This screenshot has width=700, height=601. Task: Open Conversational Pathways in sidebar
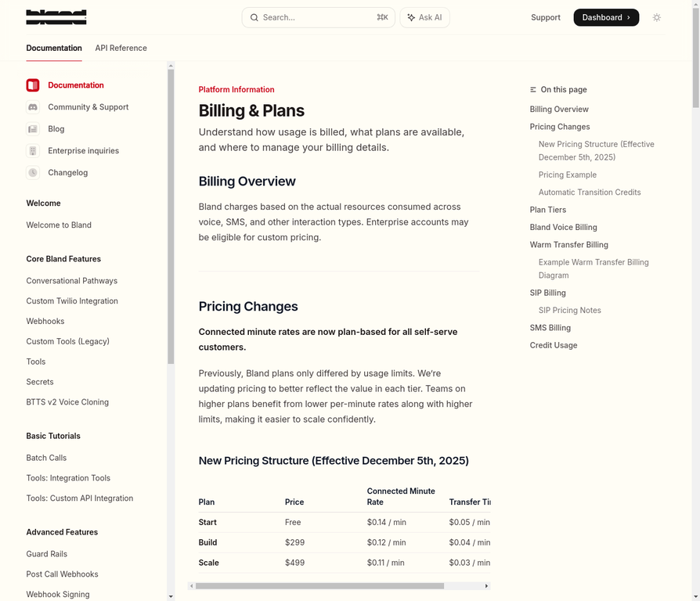(72, 281)
